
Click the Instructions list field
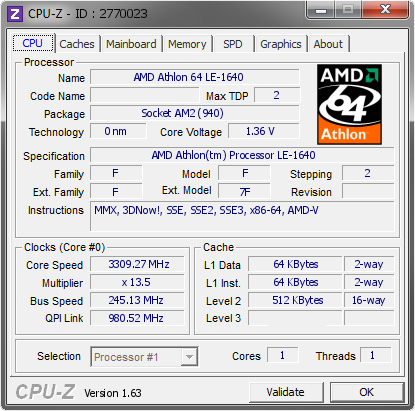tap(242, 216)
